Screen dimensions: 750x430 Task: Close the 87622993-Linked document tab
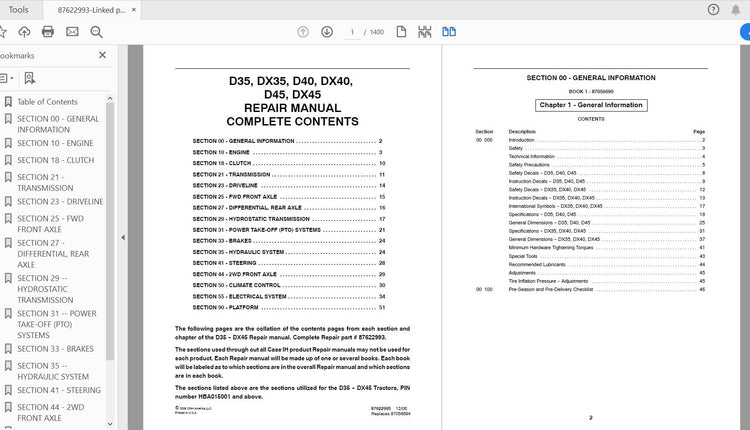tap(134, 10)
